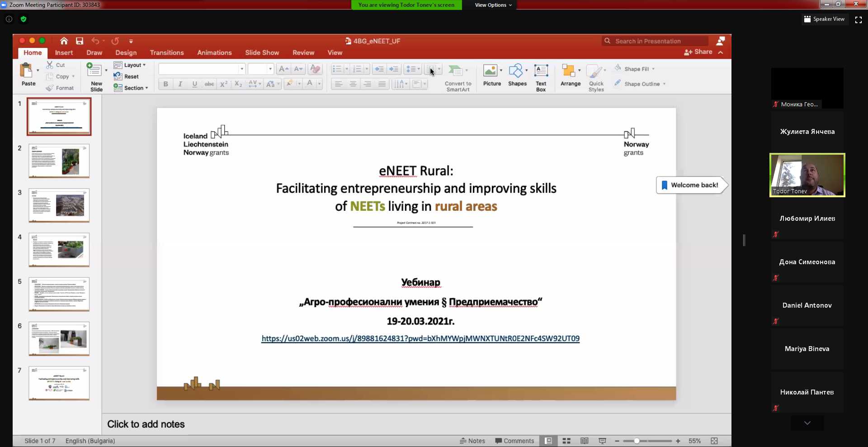Redo with the repeat arrow icon
Screen dimensions: 868x447
tap(115, 41)
